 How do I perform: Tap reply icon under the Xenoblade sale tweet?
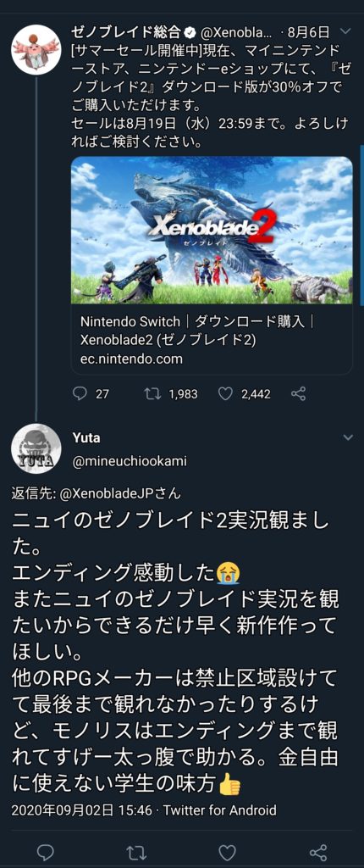pyautogui.click(x=80, y=393)
